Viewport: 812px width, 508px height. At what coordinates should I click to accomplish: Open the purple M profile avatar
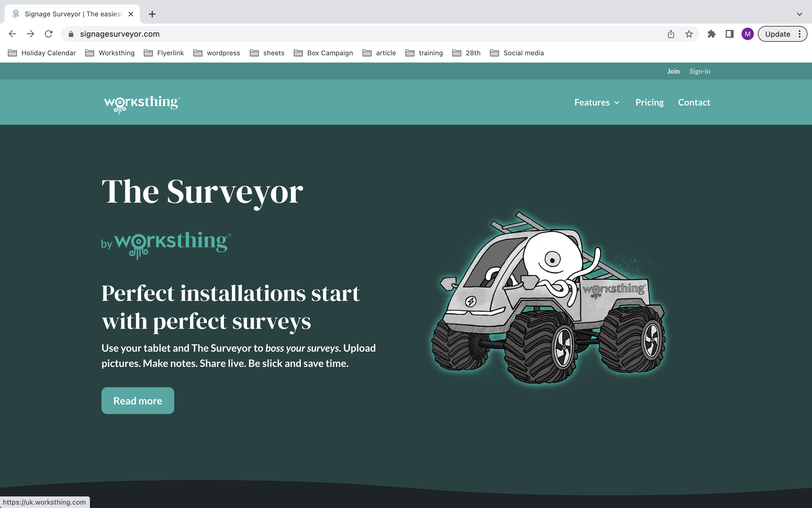748,34
